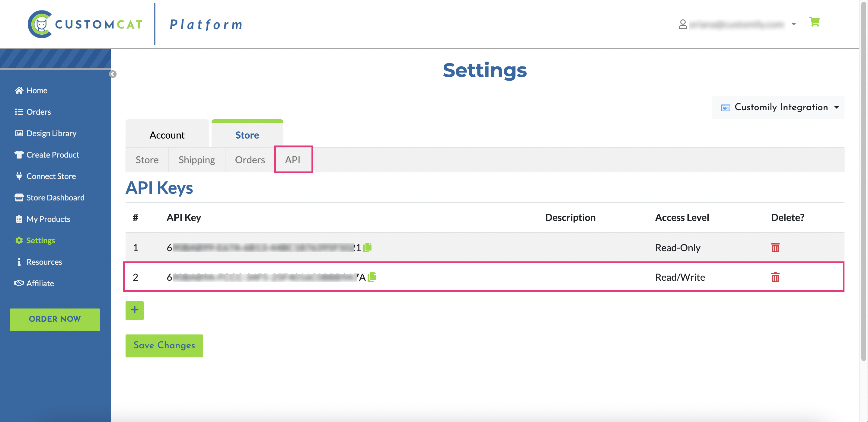Open the shopping cart
This screenshot has height=422, width=868.
click(x=814, y=22)
